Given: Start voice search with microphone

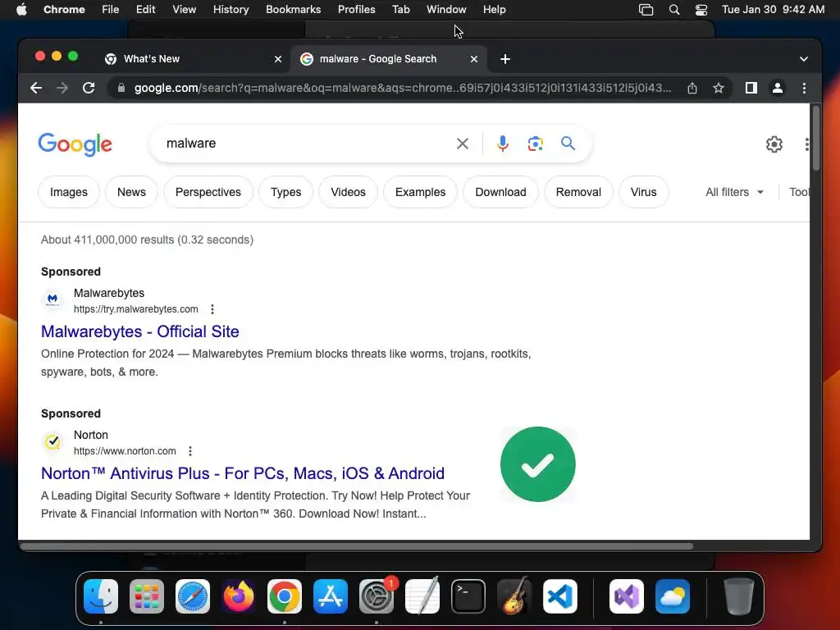Looking at the screenshot, I should [x=503, y=144].
